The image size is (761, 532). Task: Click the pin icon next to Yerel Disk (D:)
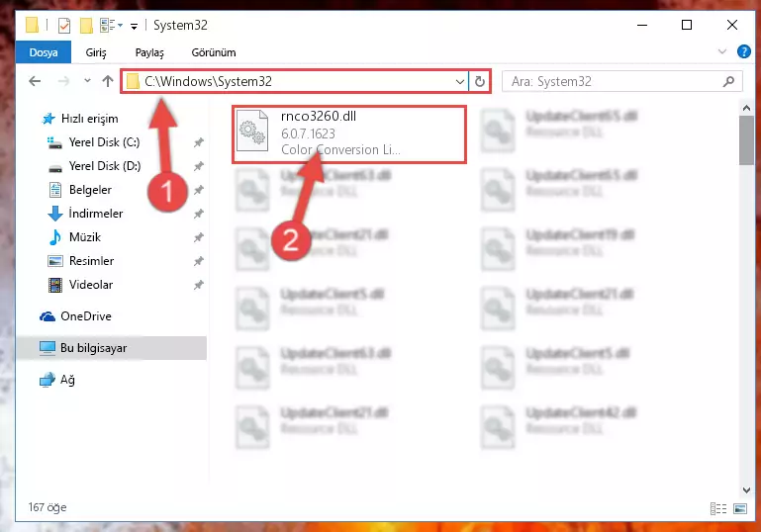point(199,166)
